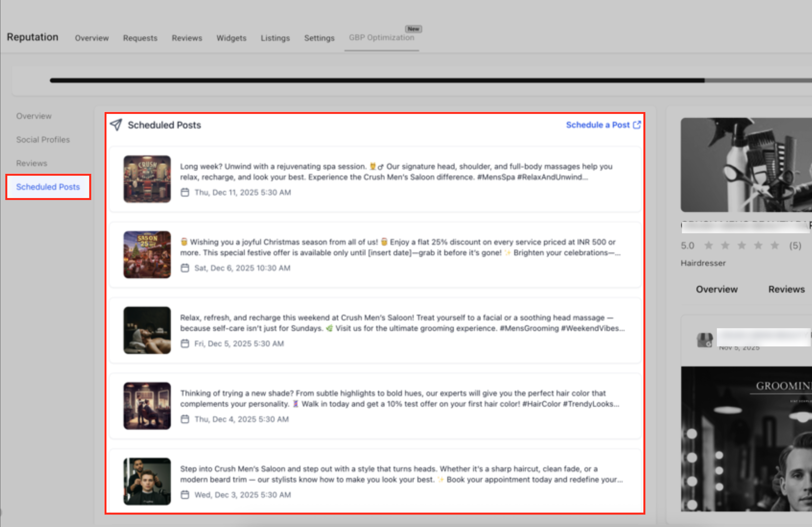This screenshot has height=527, width=812.
Task: Select Scheduled Posts in the sidebar
Action: click(x=48, y=187)
